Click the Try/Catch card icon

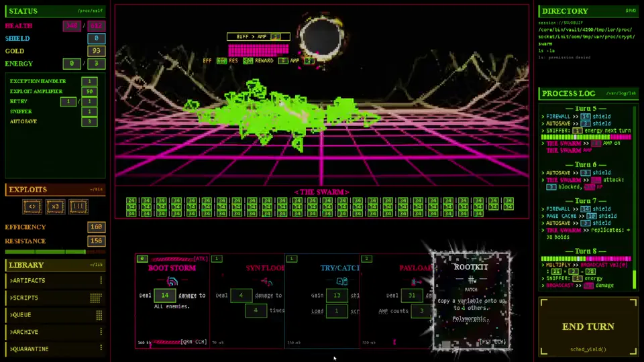[341, 281]
